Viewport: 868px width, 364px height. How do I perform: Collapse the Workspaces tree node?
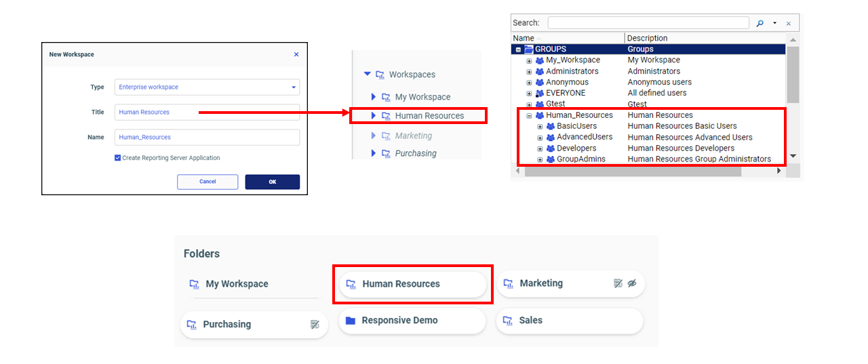point(368,75)
